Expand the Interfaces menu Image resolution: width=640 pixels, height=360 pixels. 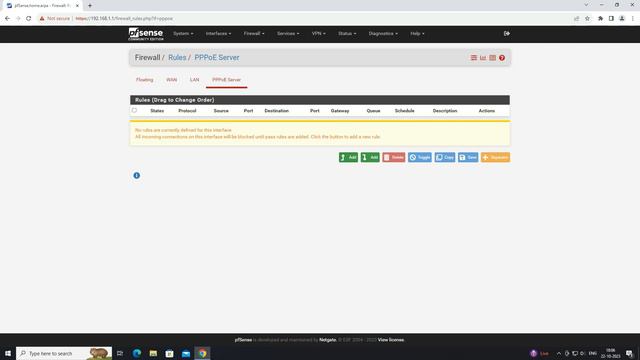pos(218,33)
